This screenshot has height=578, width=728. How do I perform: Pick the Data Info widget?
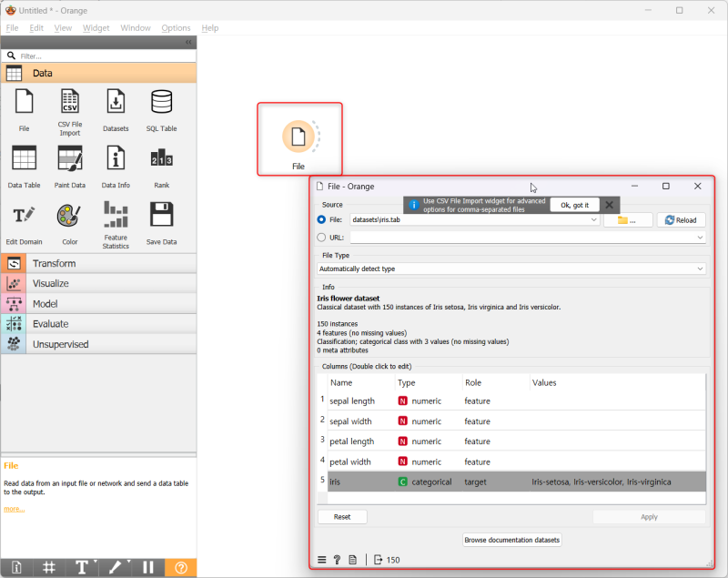116,167
